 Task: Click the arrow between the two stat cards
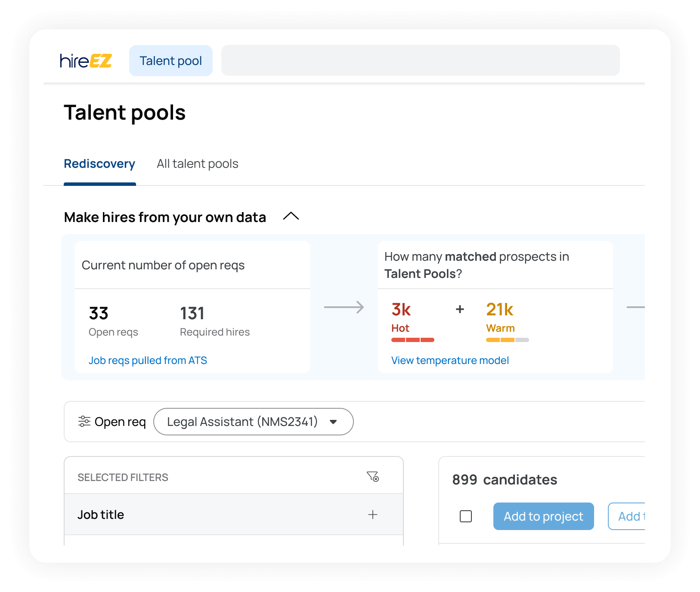[344, 307]
